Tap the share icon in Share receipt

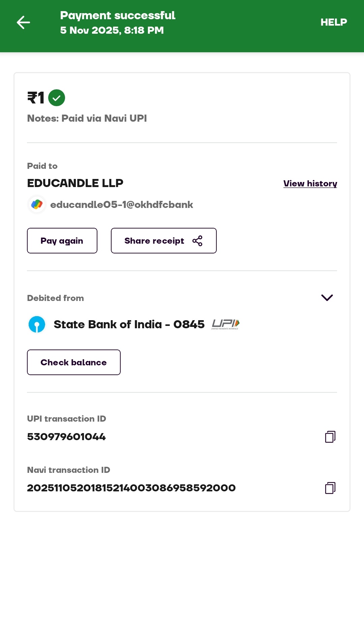point(198,241)
